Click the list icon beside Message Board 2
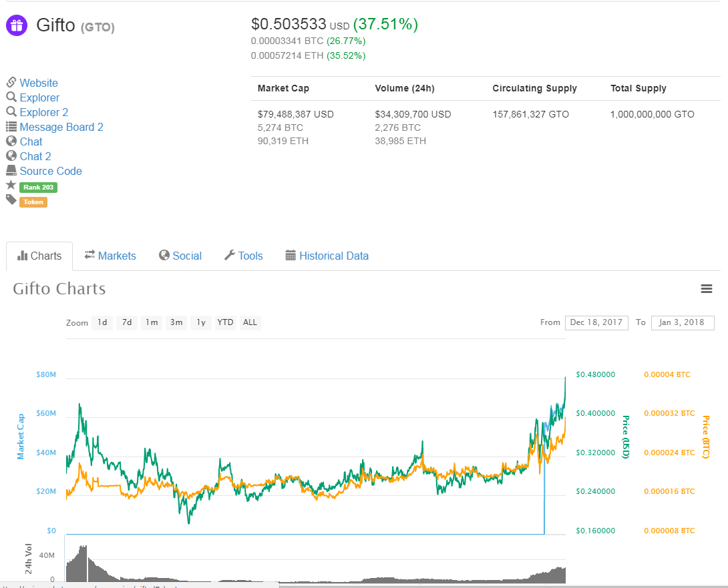 [x=11, y=127]
